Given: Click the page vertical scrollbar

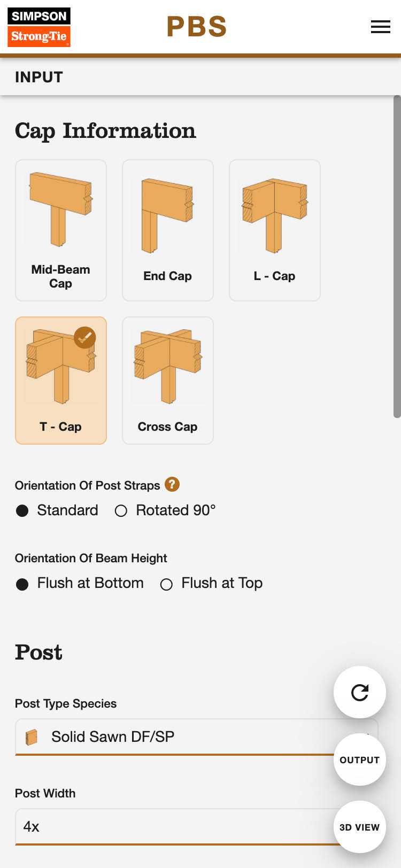Looking at the screenshot, I should click(x=397, y=257).
